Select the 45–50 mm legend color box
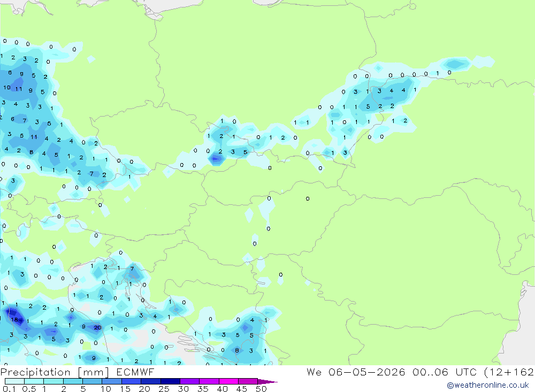This screenshot has height=392, width=535. [248, 381]
